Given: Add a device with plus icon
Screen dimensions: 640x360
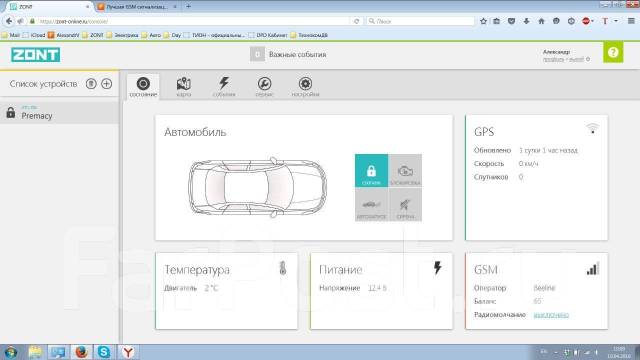Looking at the screenshot, I should 107,84.
